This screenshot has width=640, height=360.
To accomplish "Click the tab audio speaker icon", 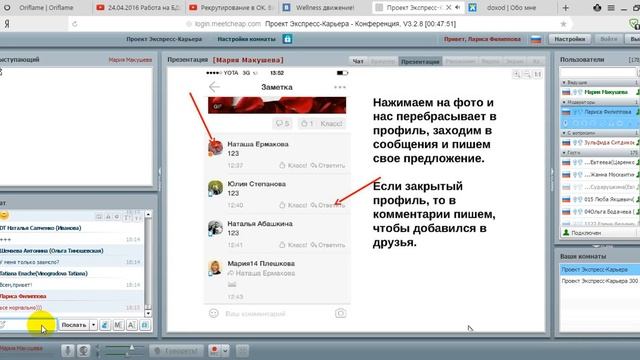I will coord(458,7).
